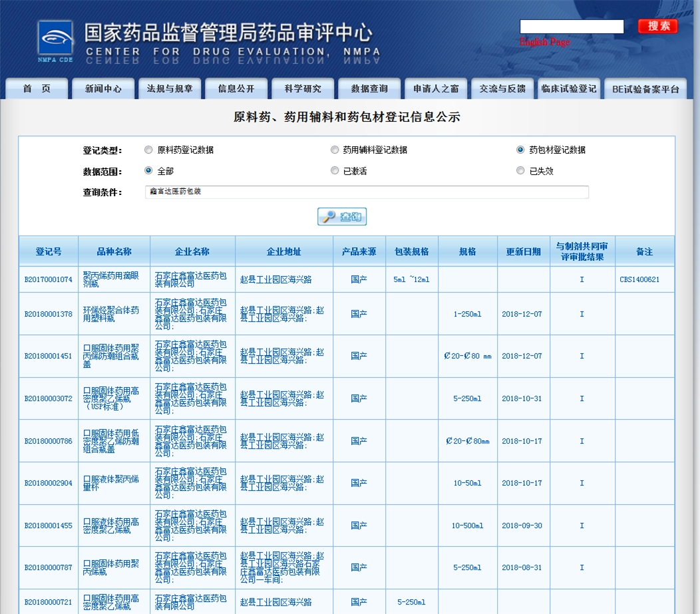This screenshot has height=614, width=700.
Task: Select 原料药登记数据 radio button
Action: [x=148, y=150]
